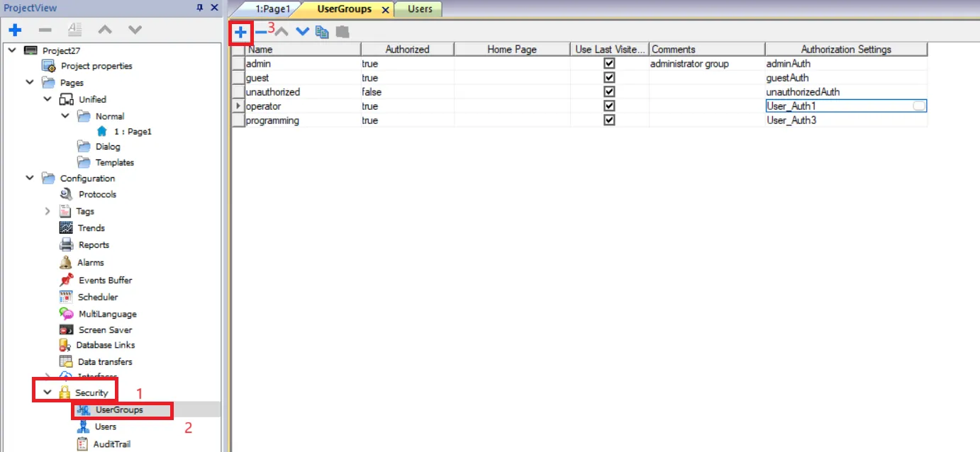Collapse the Normal folder
The image size is (980, 452).
click(x=65, y=115)
